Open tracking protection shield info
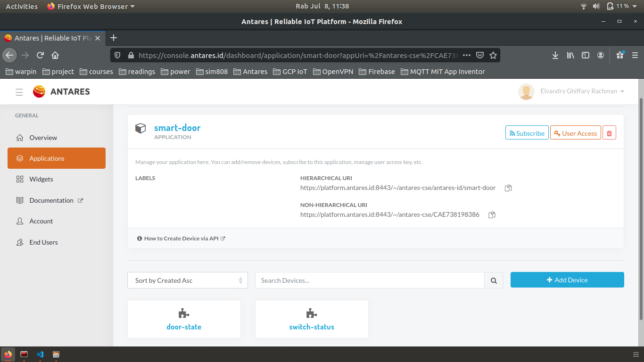The image size is (644, 362). point(118,55)
